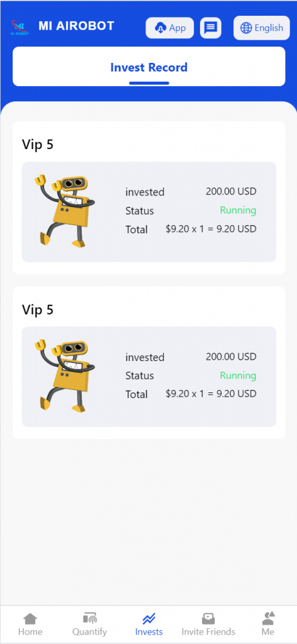Select the Invests chart icon

click(148, 618)
